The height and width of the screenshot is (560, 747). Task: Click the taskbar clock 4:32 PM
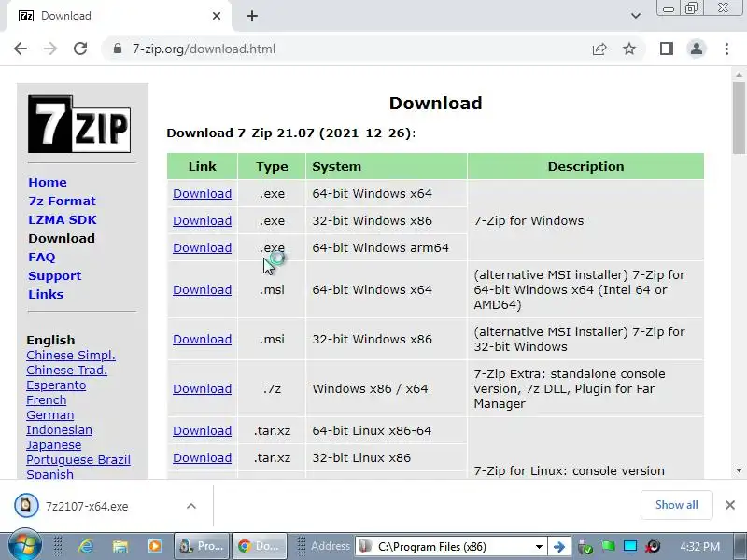[x=699, y=546]
